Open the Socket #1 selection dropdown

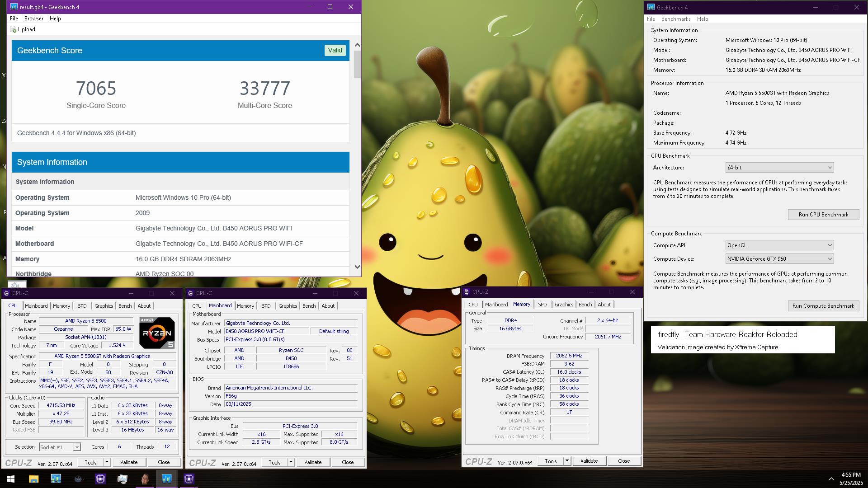(x=60, y=447)
